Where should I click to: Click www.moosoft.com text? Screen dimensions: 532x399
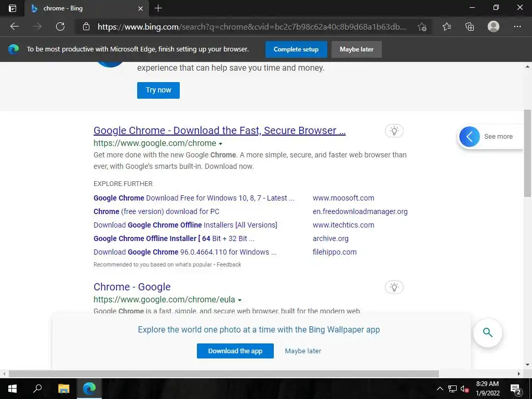[343, 198]
